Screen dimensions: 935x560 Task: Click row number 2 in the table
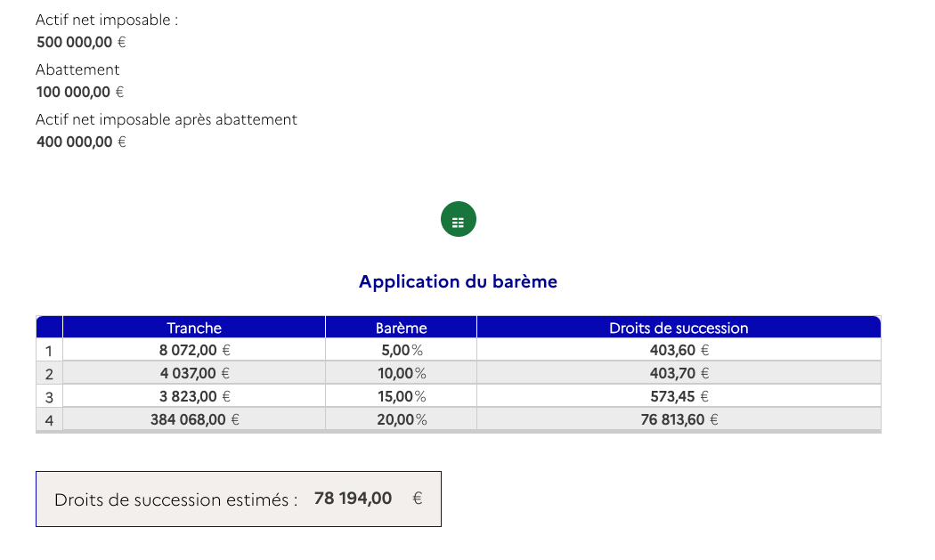coord(49,374)
